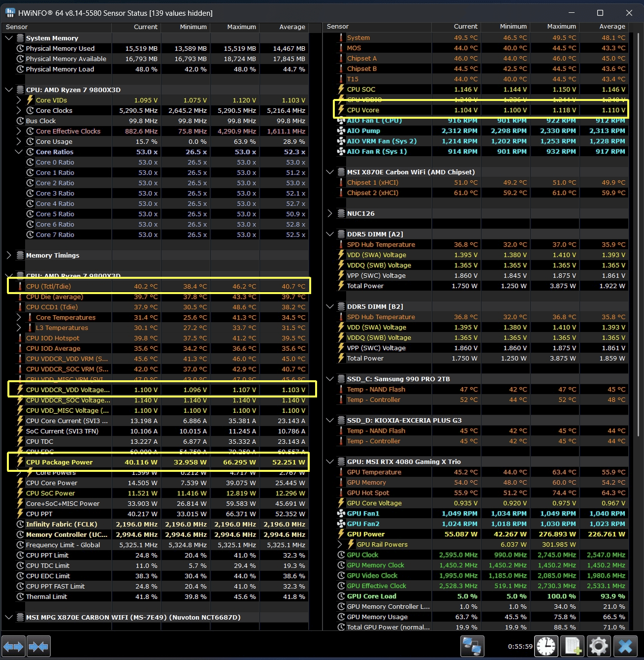Click the expand columns arrows button
Screen dimensions: 644x660
coord(13,646)
